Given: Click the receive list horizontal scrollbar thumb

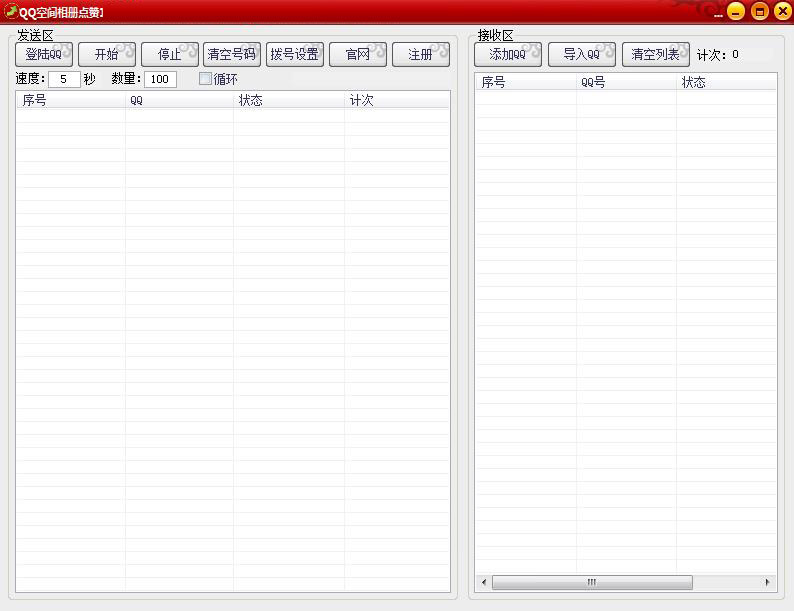Looking at the screenshot, I should click(592, 582).
